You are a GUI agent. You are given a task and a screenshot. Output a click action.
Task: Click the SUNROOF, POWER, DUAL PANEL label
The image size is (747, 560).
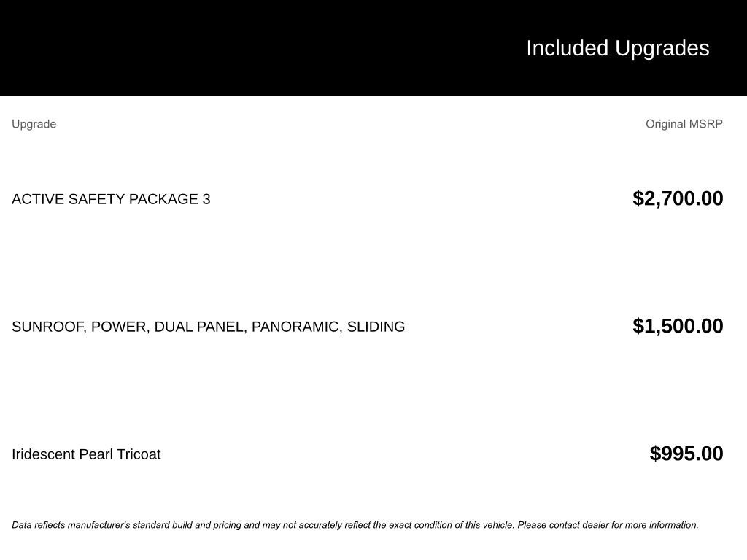[208, 327]
